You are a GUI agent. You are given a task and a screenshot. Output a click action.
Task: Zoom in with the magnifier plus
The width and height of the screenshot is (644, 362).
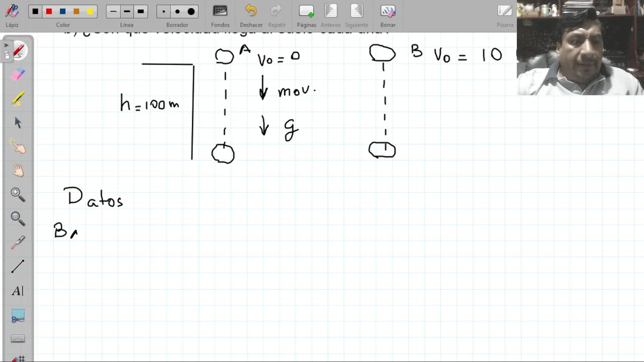tap(18, 194)
